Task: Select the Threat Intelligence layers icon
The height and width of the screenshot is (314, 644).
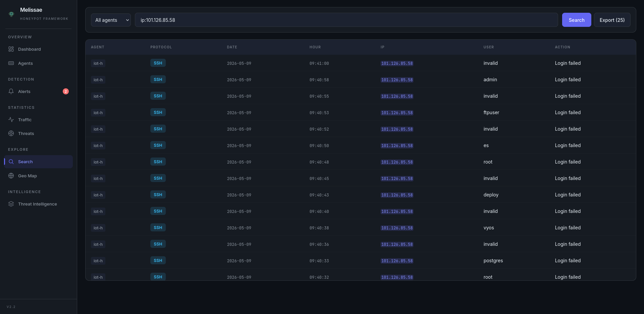Action: [x=11, y=204]
